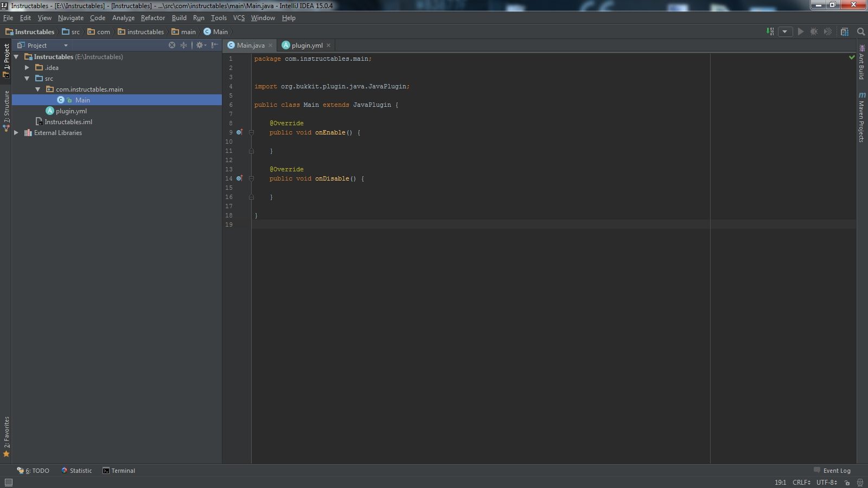Click the Hector inspector icon in status bar

[860, 483]
